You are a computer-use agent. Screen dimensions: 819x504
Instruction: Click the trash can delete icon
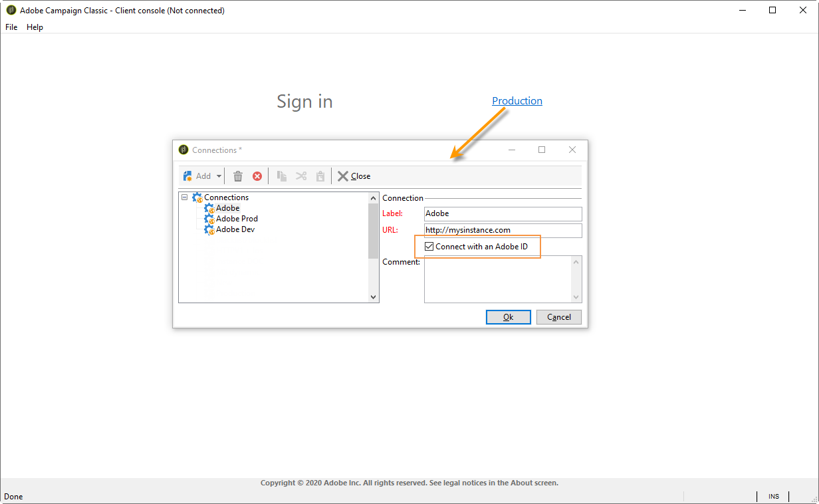click(238, 176)
